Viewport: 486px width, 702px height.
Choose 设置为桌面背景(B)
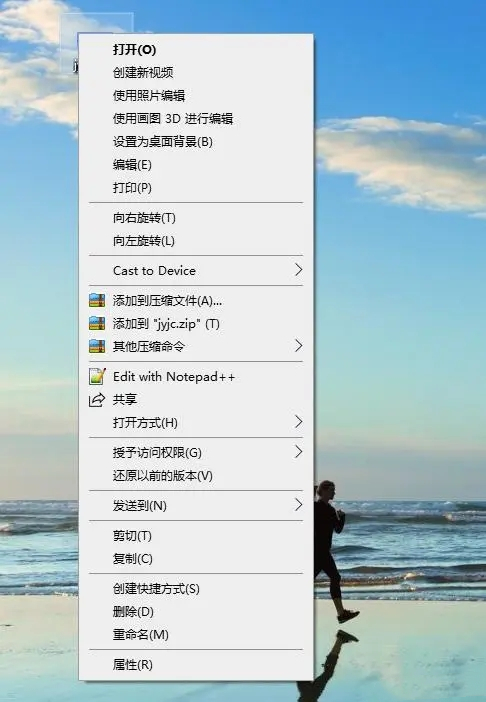coord(163,142)
